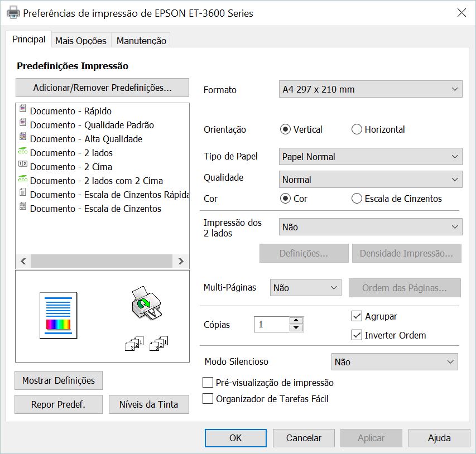Image resolution: width=476 pixels, height=454 pixels.
Task: Click the Repor Predef. button
Action: [x=59, y=404]
